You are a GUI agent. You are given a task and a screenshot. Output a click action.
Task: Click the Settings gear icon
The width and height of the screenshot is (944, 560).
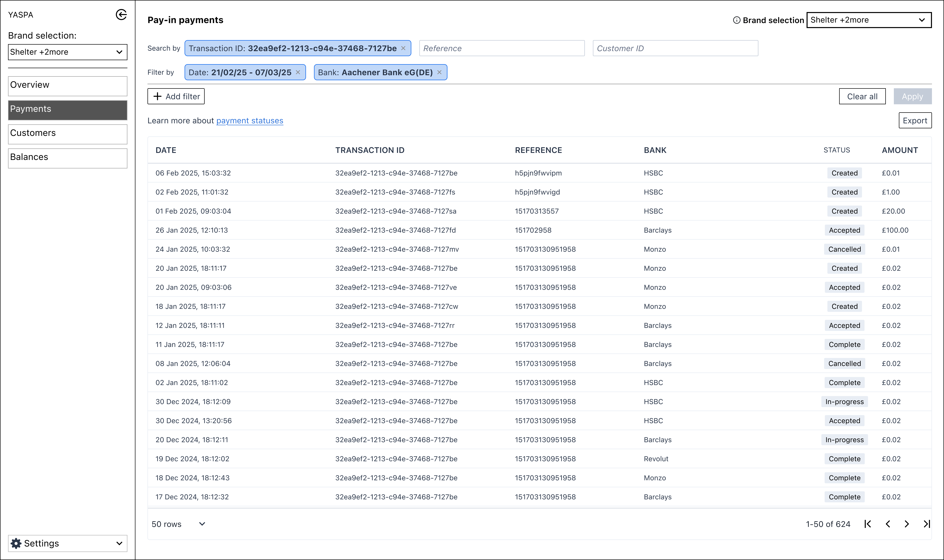point(16,543)
